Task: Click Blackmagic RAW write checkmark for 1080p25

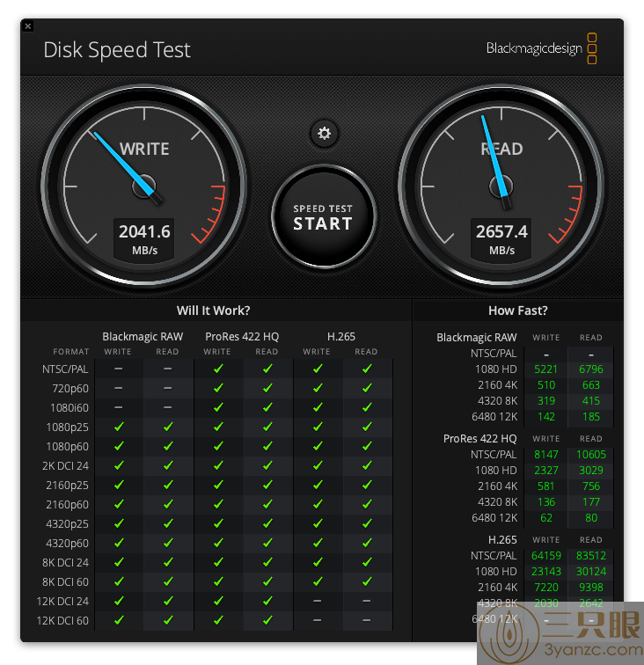Action: pos(119,427)
